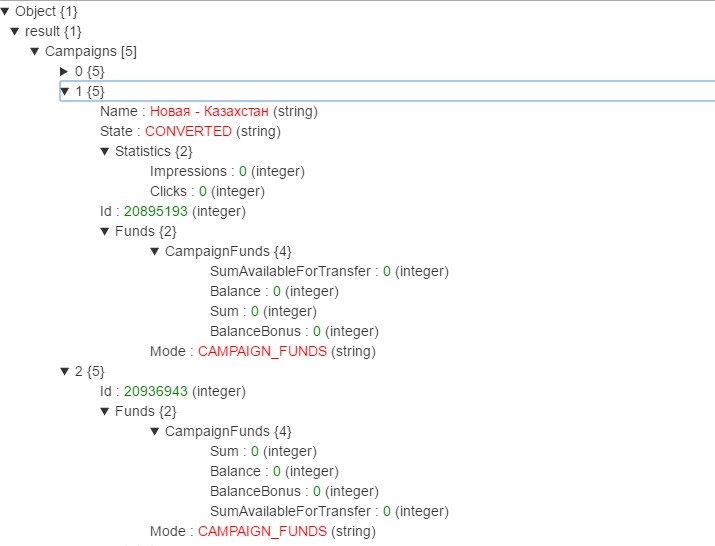The image size is (715, 546).
Task: Click the Impressions value
Action: point(243,171)
